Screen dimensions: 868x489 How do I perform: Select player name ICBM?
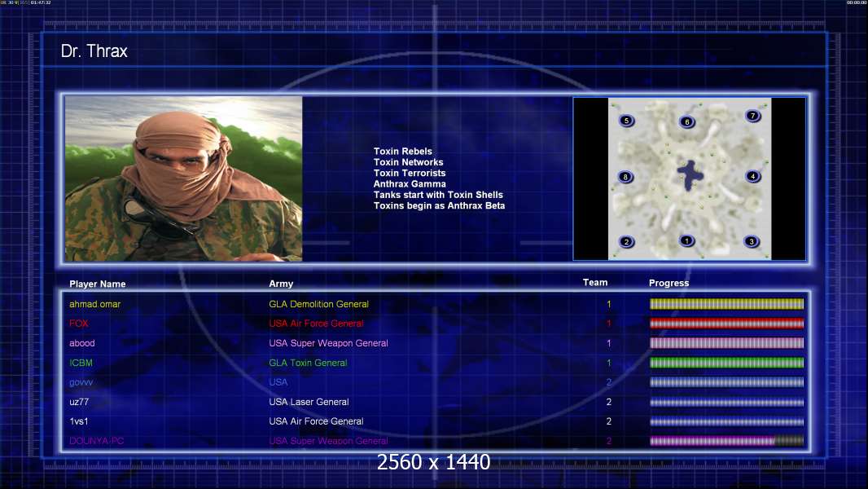(81, 363)
